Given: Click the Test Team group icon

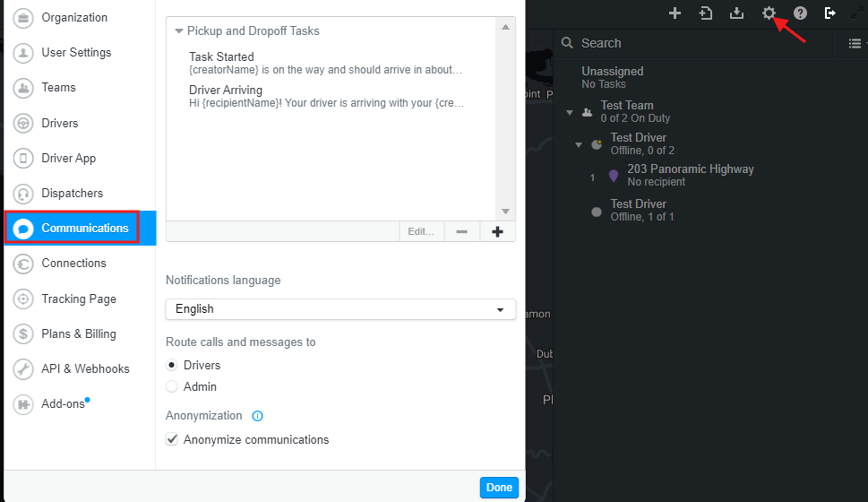Looking at the screenshot, I should click(588, 112).
